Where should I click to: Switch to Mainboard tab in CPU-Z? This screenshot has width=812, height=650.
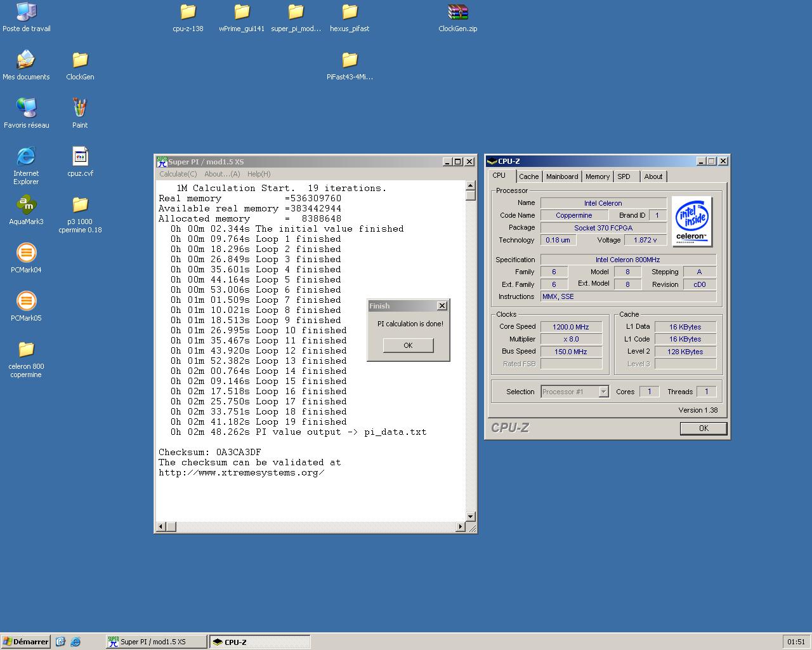tap(562, 177)
